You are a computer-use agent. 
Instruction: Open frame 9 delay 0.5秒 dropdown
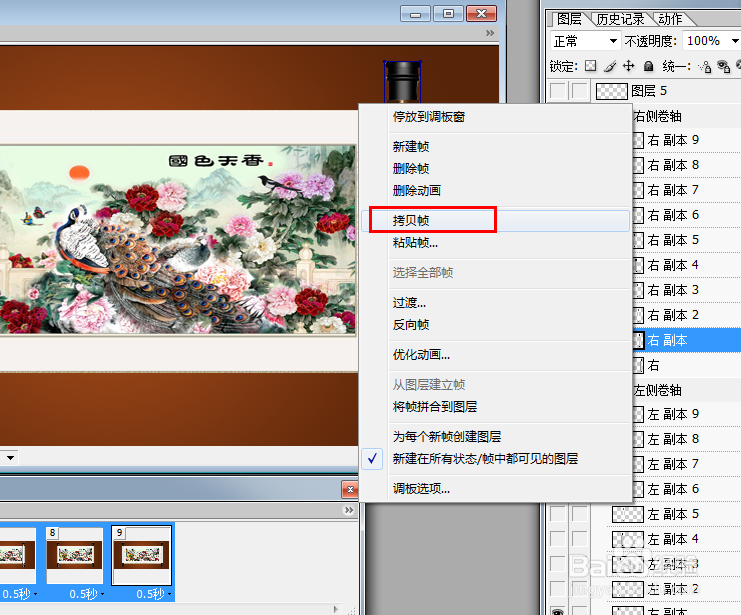[169, 594]
